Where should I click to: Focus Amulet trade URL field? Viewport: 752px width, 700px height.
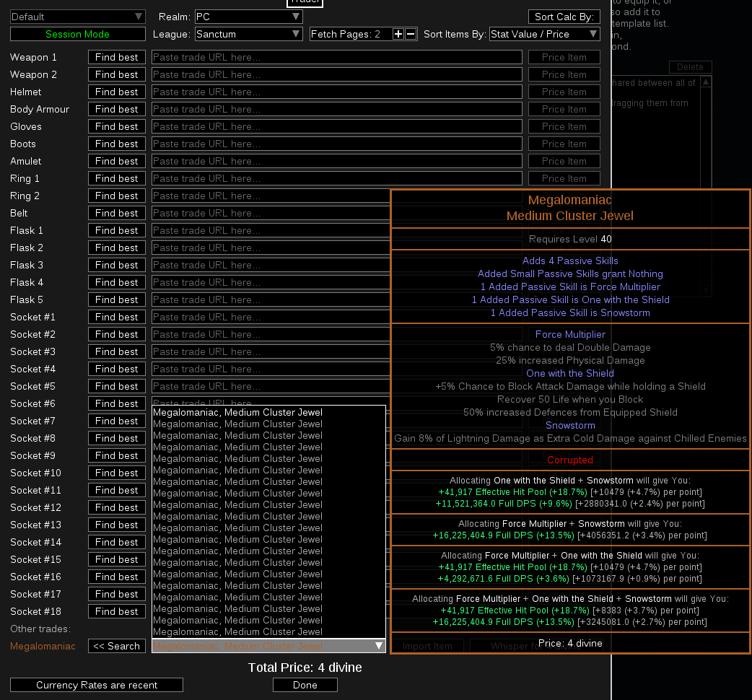(337, 161)
